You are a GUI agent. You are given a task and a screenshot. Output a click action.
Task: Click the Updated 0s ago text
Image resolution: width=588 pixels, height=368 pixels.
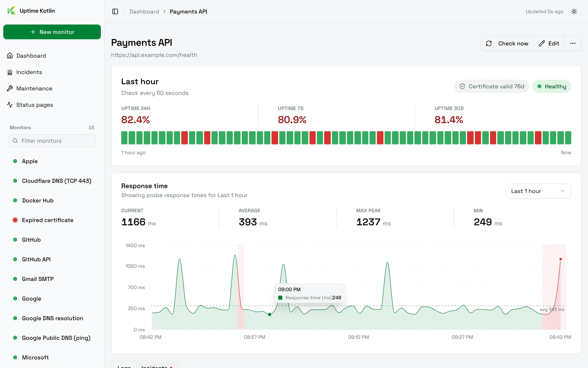pyautogui.click(x=544, y=11)
